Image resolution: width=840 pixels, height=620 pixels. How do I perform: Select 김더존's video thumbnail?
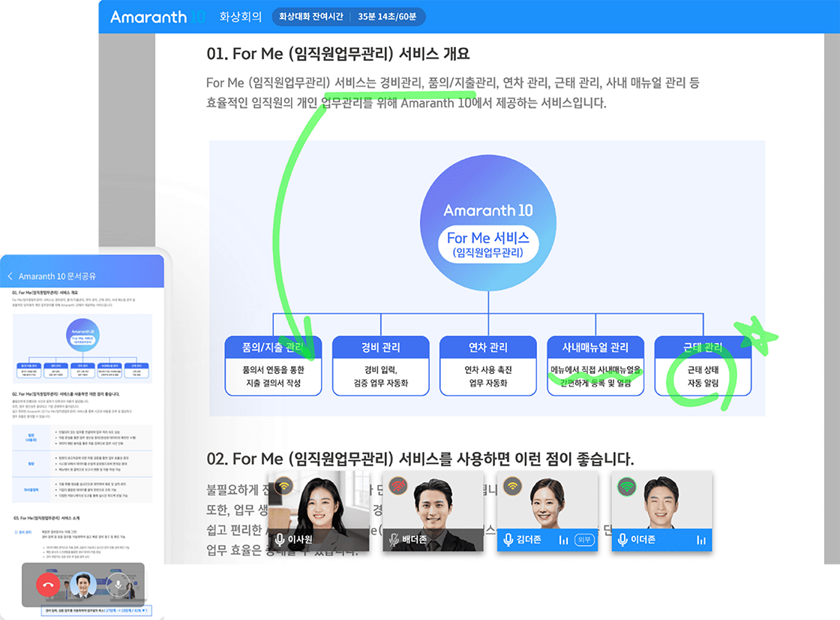(x=547, y=510)
